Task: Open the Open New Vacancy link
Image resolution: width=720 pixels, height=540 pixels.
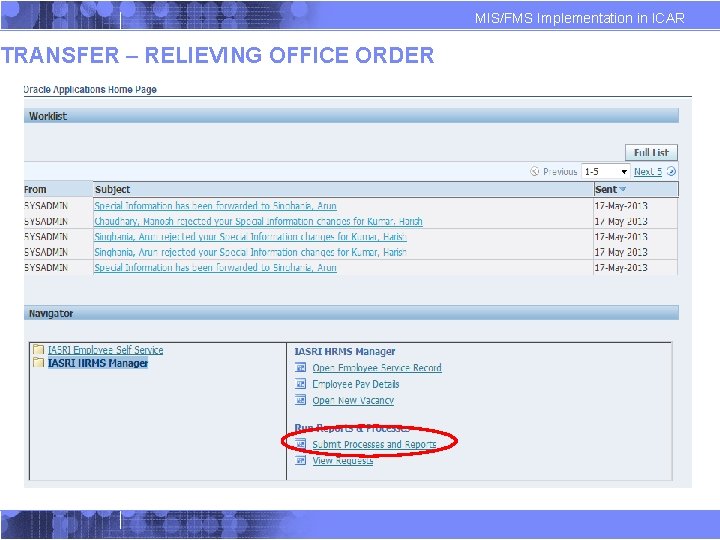Action: coord(353,400)
